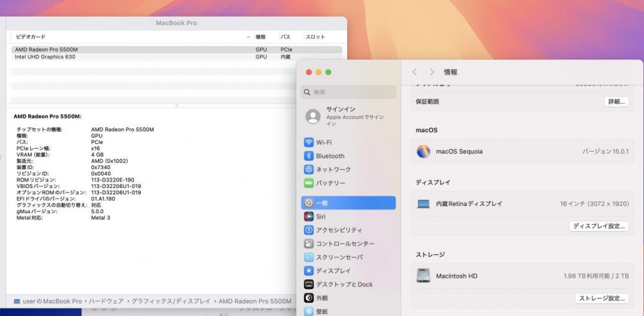The height and width of the screenshot is (316, 644).
Task: Click the red close window button
Action: click(309, 72)
